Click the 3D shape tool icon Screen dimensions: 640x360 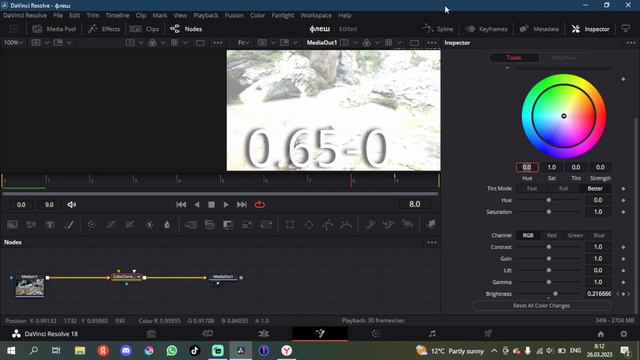(x=431, y=224)
